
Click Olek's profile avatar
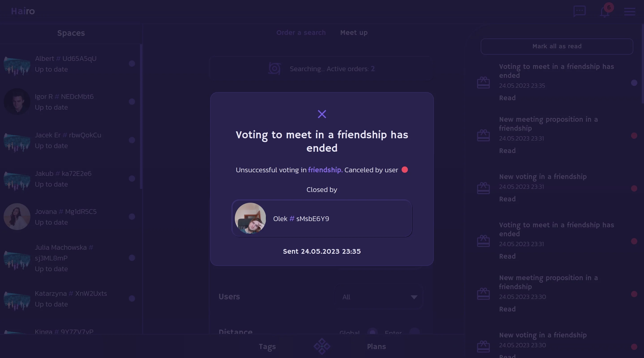pyautogui.click(x=250, y=218)
